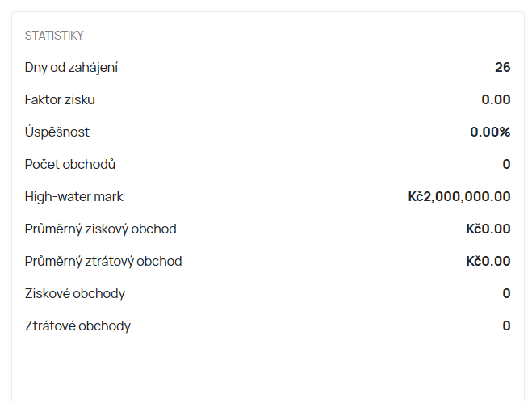Select the High-water mark label
This screenshot has height=416, width=532.
(74, 196)
